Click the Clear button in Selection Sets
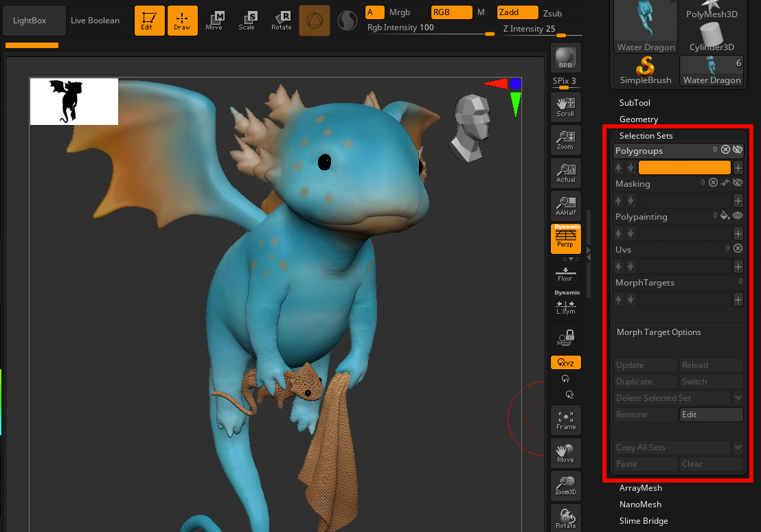 (711, 464)
